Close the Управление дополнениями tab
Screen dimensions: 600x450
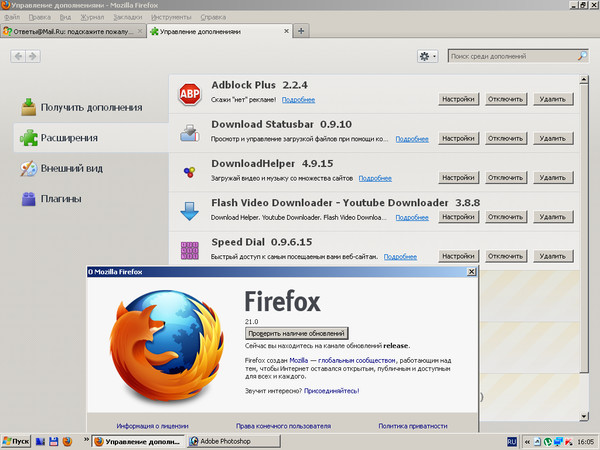[x=286, y=31]
